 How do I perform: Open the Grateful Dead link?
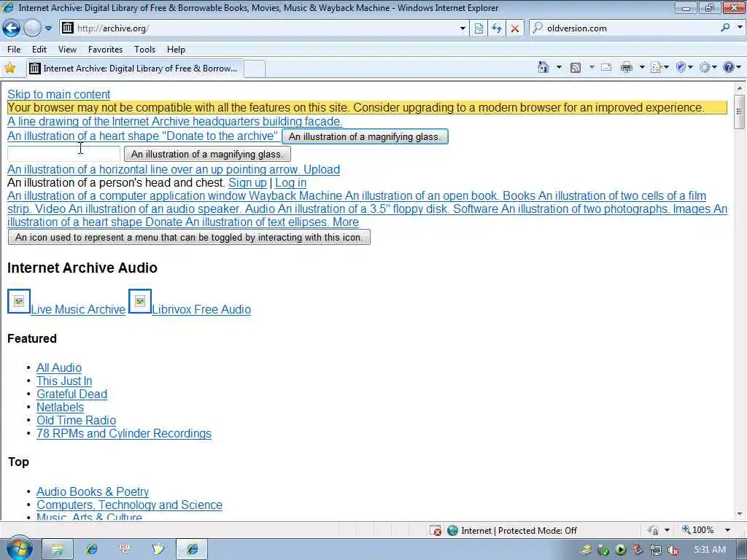click(72, 394)
